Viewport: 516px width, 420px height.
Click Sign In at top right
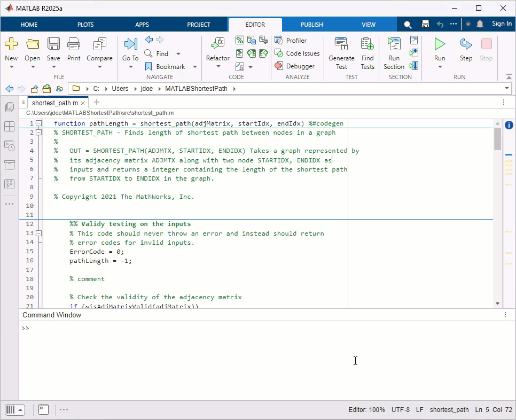point(502,24)
